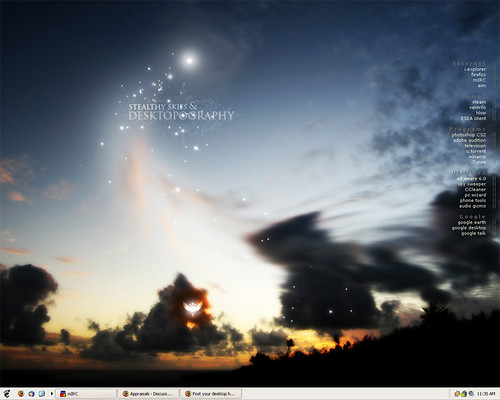This screenshot has height=400, width=500.
Task: Click the Start button icon on taskbar
Action: click(7, 394)
